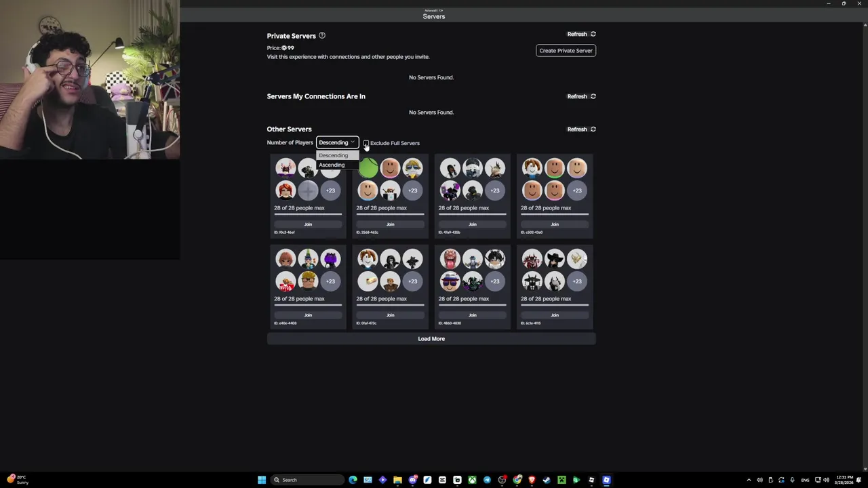Viewport: 868px width, 488px height.
Task: Click the ID 47a9-435b text
Action: 450,232
